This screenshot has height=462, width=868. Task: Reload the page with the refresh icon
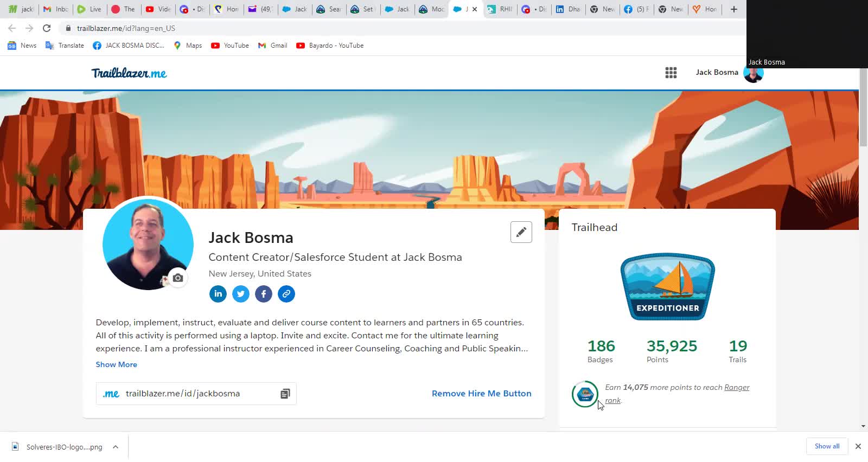[x=47, y=28]
